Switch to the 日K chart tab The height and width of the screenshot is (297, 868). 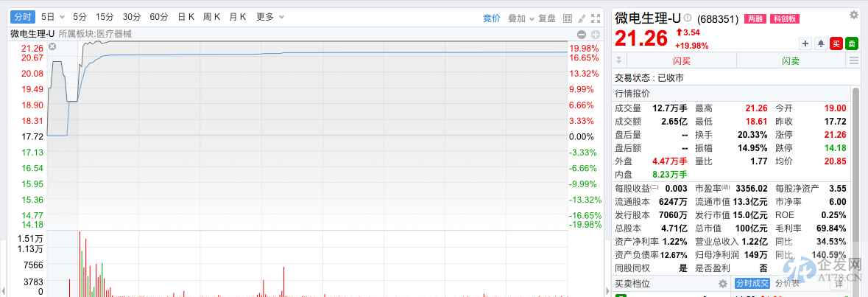(186, 17)
